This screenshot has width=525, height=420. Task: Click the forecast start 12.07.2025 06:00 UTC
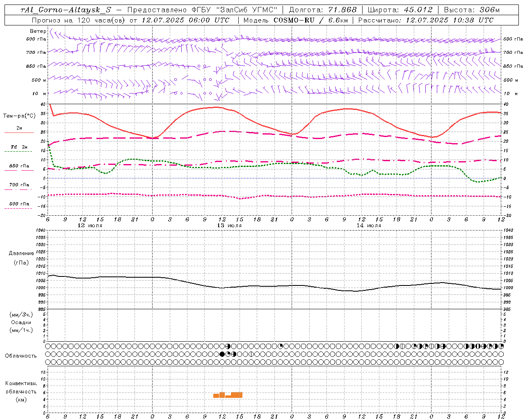click(185, 20)
